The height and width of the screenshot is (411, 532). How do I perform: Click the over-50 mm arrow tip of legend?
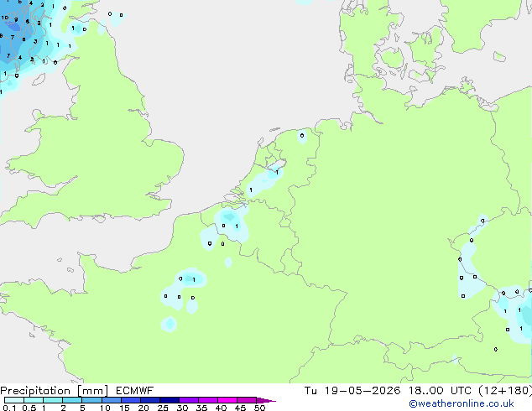tap(266, 400)
